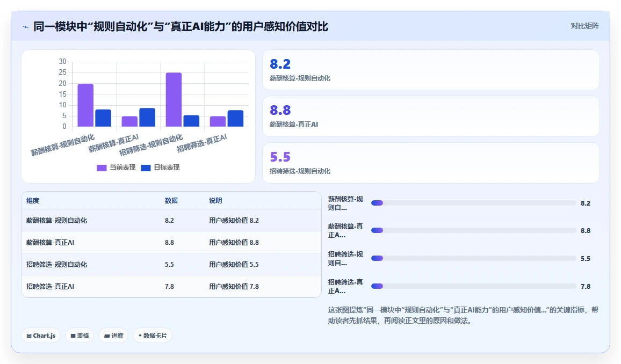Click the 数据卡片 tag chip

[x=153, y=336]
